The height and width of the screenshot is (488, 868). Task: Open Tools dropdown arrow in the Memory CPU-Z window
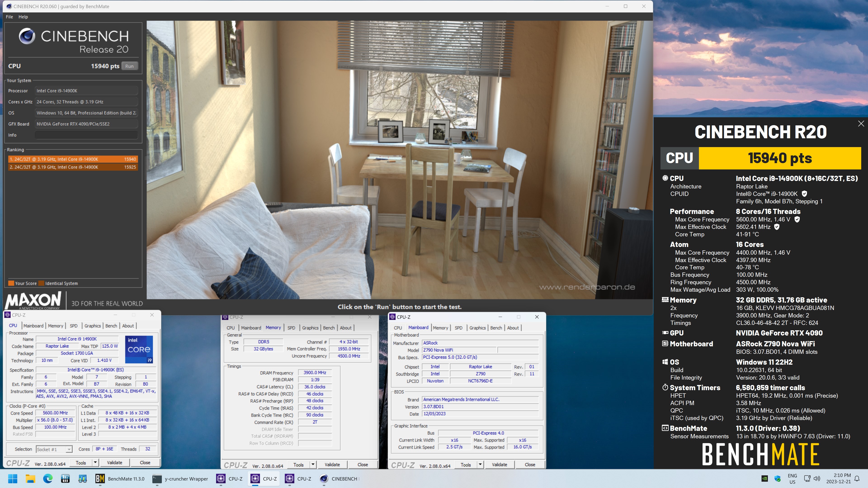313,465
